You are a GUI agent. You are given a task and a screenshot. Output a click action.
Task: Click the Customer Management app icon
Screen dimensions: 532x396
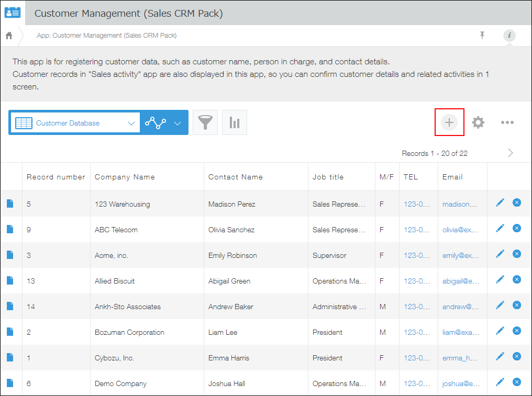[x=13, y=12]
